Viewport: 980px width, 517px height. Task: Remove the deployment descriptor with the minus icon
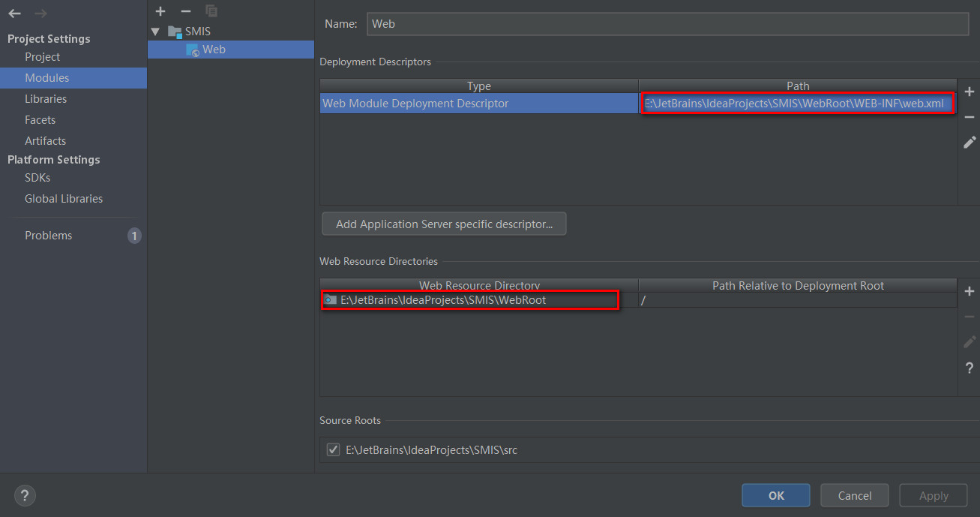(x=969, y=117)
